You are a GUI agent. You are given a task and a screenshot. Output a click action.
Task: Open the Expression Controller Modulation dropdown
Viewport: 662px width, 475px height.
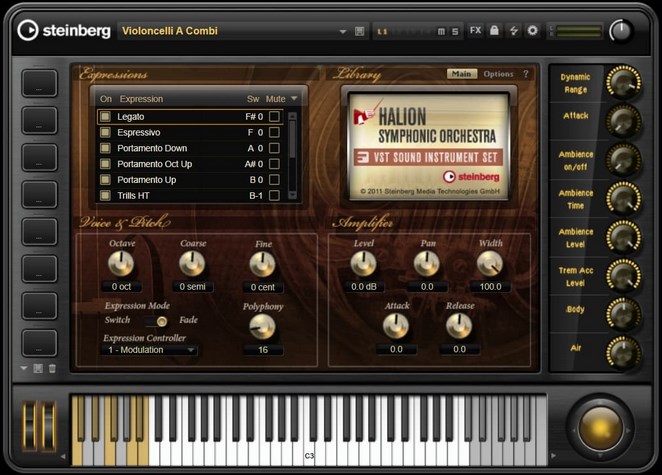pos(150,351)
